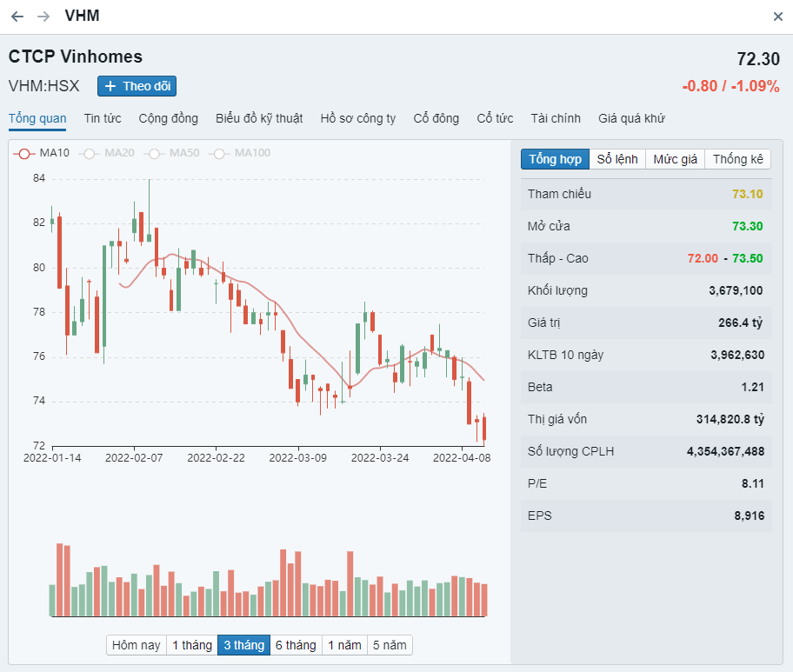Click the 2022-03-24 date axis label

pyautogui.click(x=380, y=458)
